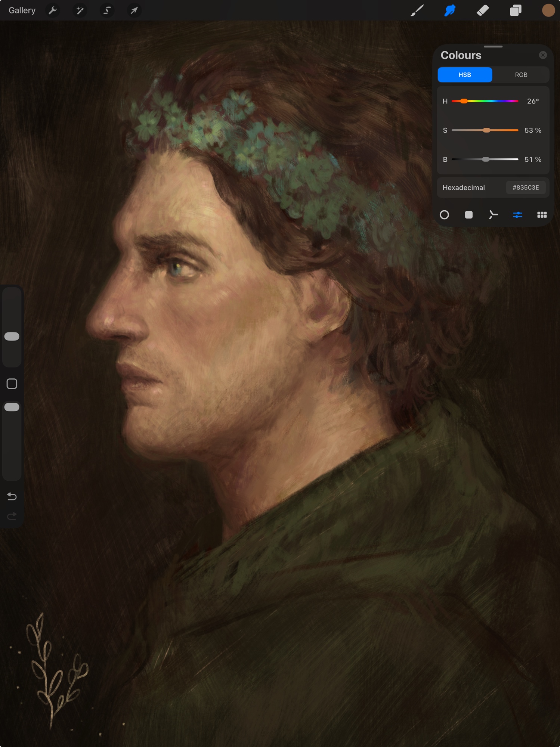
Task: Select the Eraser tool
Action: coord(483,10)
